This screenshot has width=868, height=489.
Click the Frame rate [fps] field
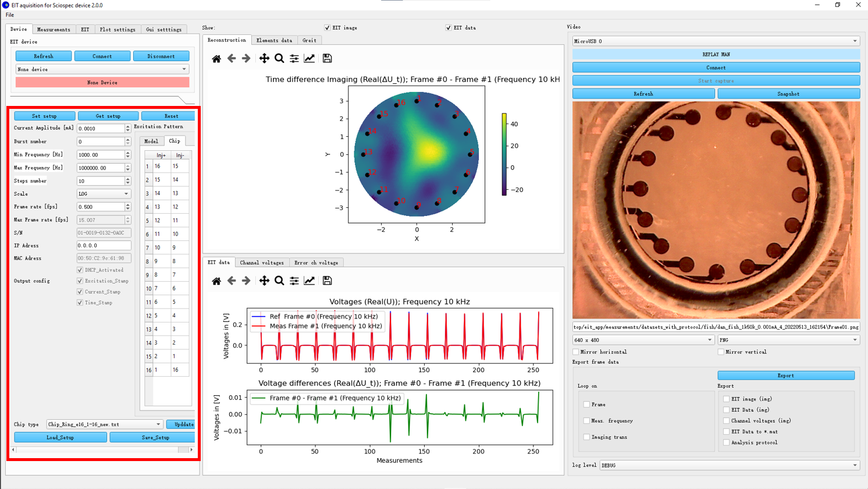click(x=101, y=207)
